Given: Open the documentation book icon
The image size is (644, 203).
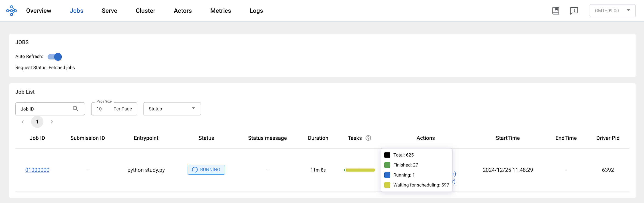Looking at the screenshot, I should click(x=555, y=11).
